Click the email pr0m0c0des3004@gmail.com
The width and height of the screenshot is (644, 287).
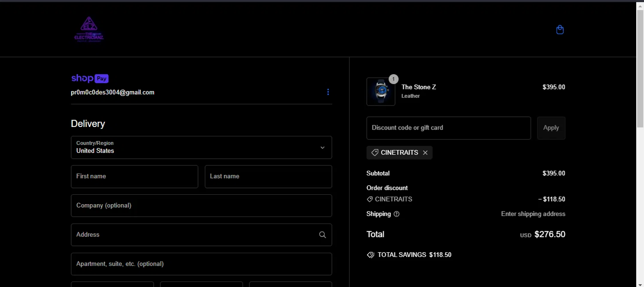(112, 92)
